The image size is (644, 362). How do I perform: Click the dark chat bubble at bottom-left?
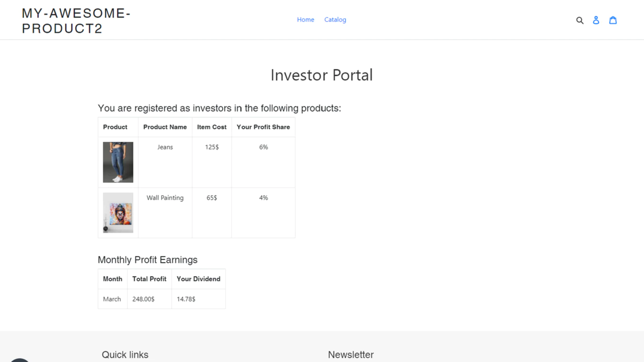[19, 360]
